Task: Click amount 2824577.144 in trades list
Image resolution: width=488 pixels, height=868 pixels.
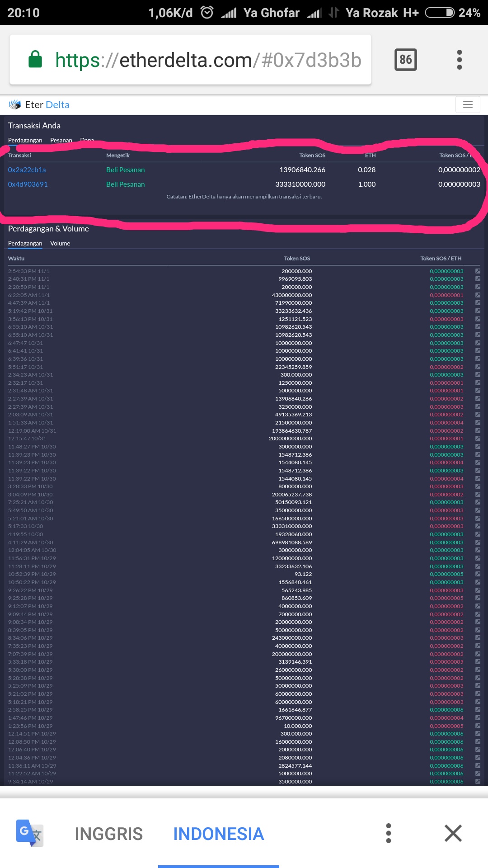Action: point(295,766)
